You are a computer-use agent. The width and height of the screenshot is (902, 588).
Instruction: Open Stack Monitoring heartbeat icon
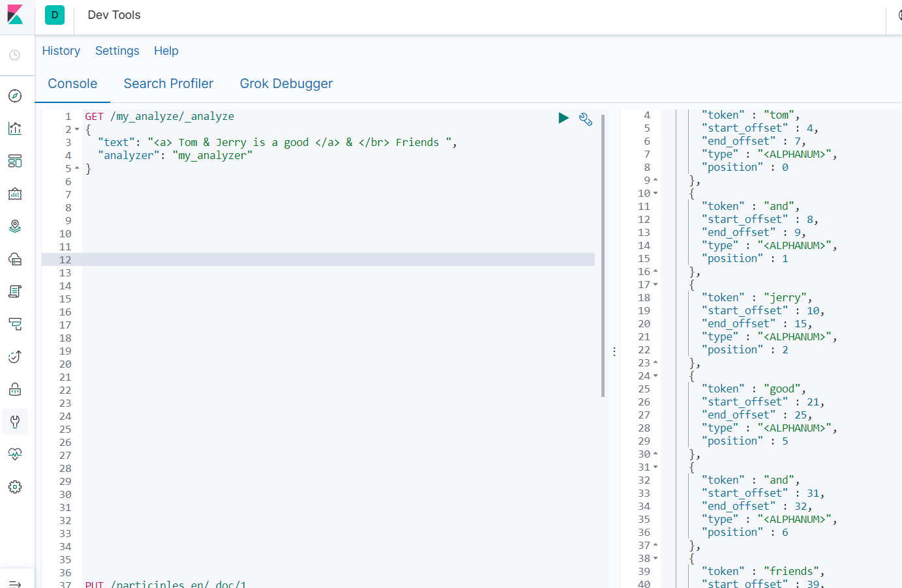tap(15, 454)
